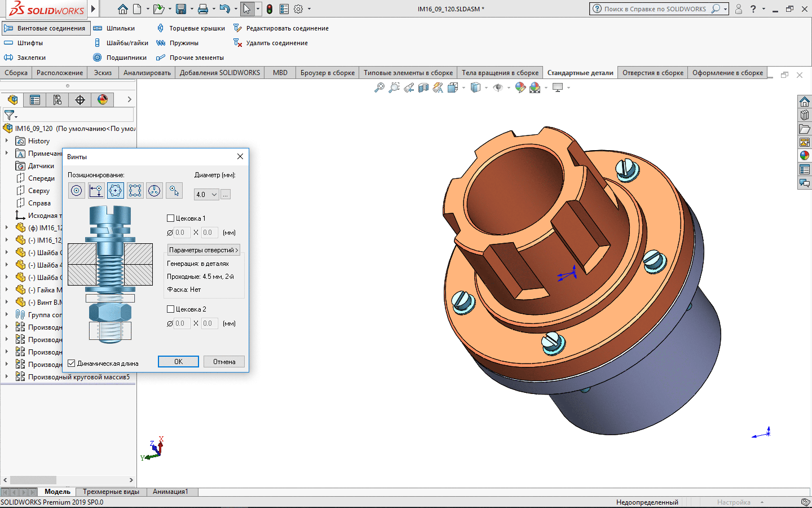Click the Save icon in top toolbar

pyautogui.click(x=180, y=9)
